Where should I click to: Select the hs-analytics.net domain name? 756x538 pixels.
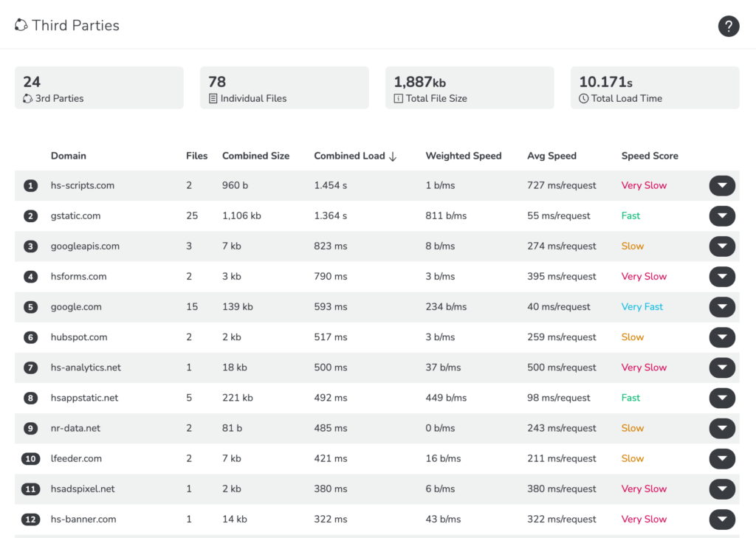(x=86, y=368)
